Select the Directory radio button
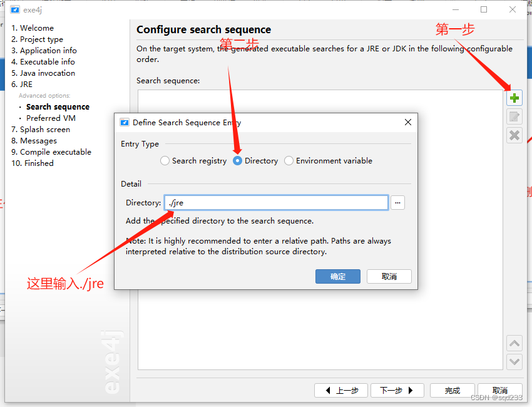The image size is (532, 407). pyautogui.click(x=237, y=160)
